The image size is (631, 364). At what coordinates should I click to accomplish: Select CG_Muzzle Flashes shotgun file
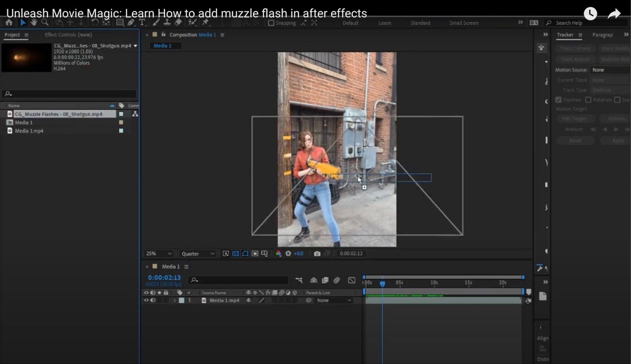[58, 114]
